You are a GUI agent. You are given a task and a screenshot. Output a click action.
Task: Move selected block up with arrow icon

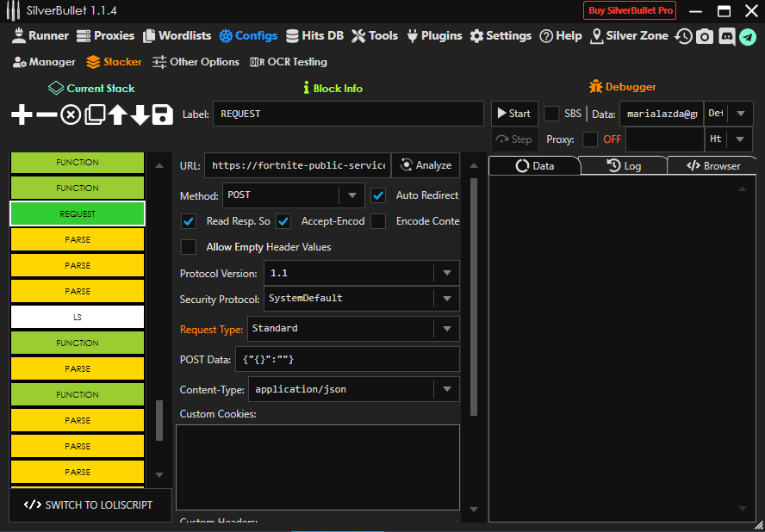click(x=117, y=114)
